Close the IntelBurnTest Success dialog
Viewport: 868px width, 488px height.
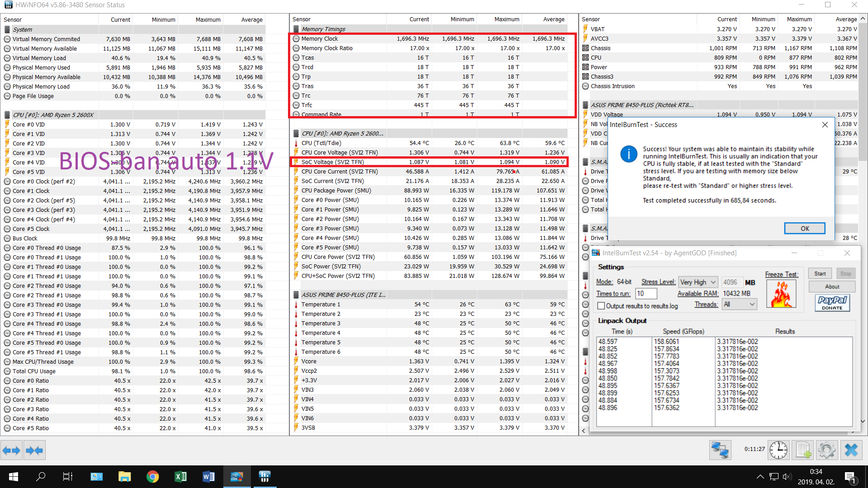click(825, 125)
